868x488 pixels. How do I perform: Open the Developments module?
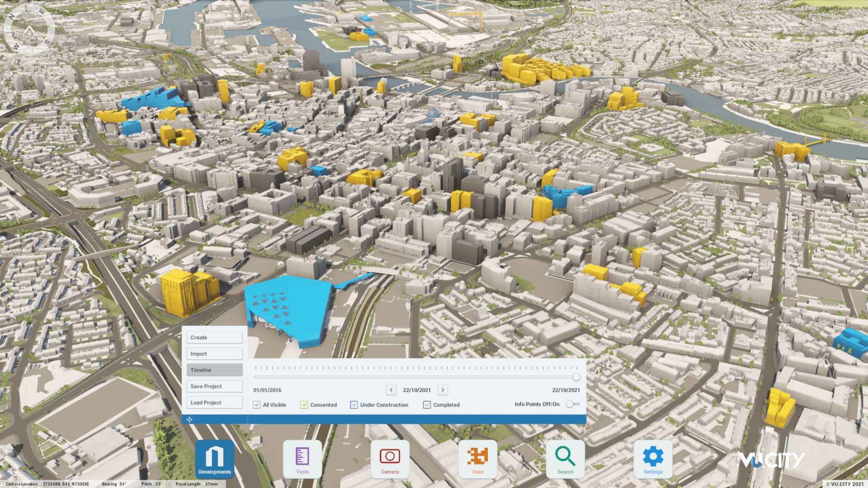215,459
